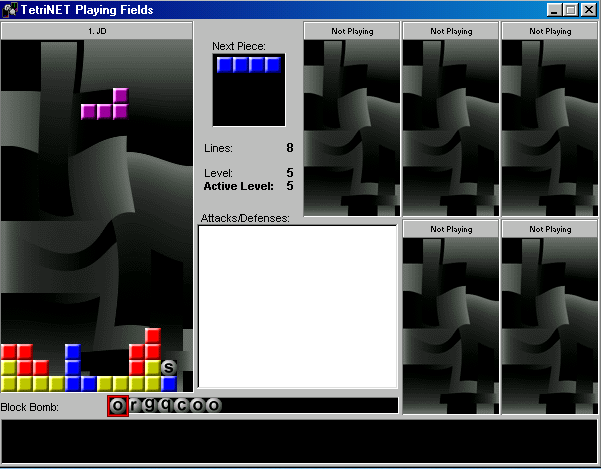Click the Lines value "8"
601x469 pixels.
tap(290, 148)
